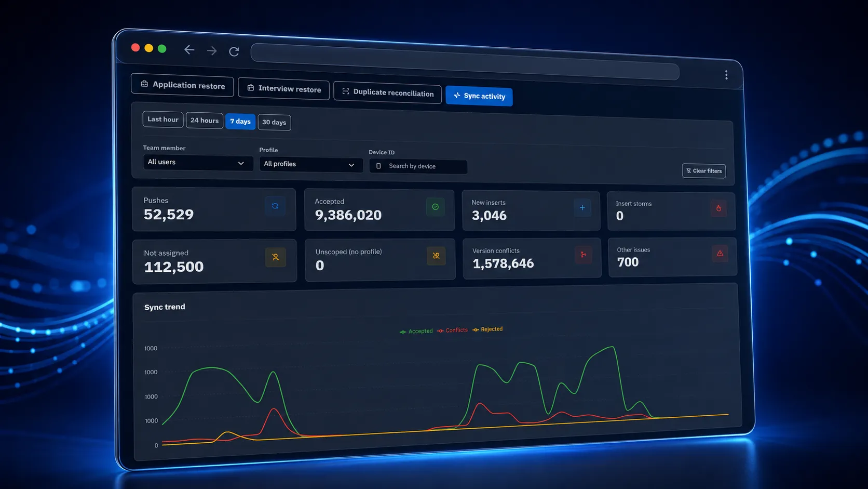The image size is (868, 489).
Task: Click the Version conflicts value 1,578,646
Action: (x=503, y=263)
